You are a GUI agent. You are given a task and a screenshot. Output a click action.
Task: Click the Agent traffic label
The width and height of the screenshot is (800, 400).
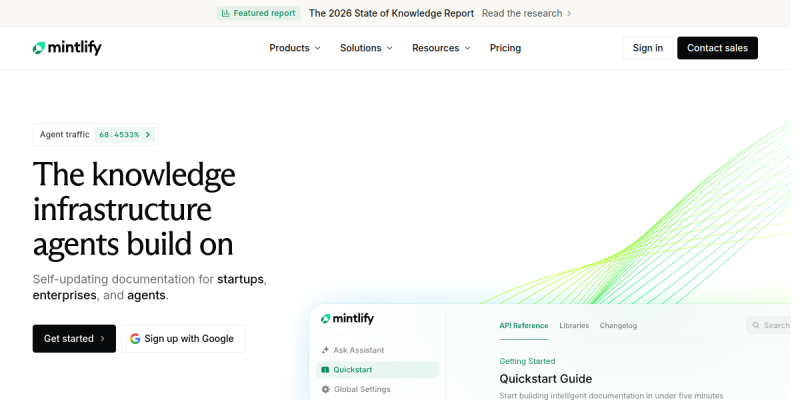tap(65, 135)
